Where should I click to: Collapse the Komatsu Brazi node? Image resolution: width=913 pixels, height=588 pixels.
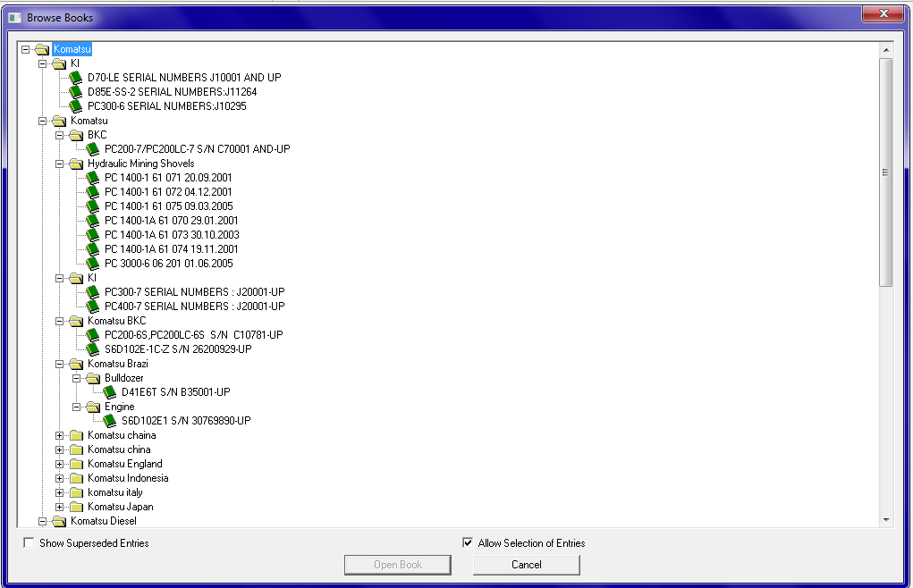click(x=59, y=364)
